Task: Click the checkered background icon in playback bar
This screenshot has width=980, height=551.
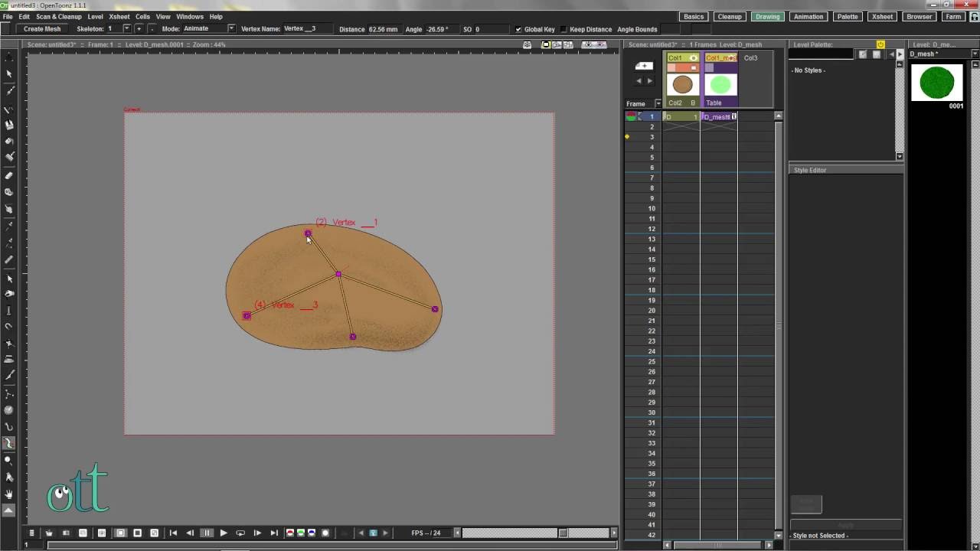Action: pos(154,533)
